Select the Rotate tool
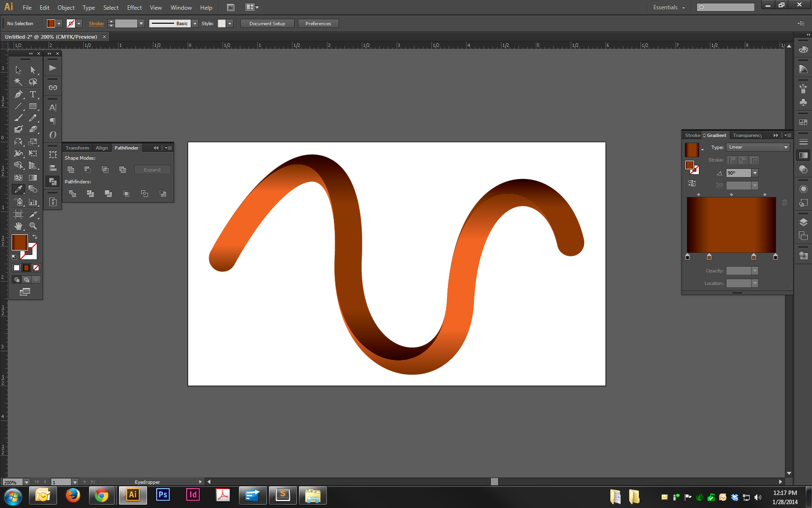Viewport: 812px width, 508px height. [x=18, y=142]
